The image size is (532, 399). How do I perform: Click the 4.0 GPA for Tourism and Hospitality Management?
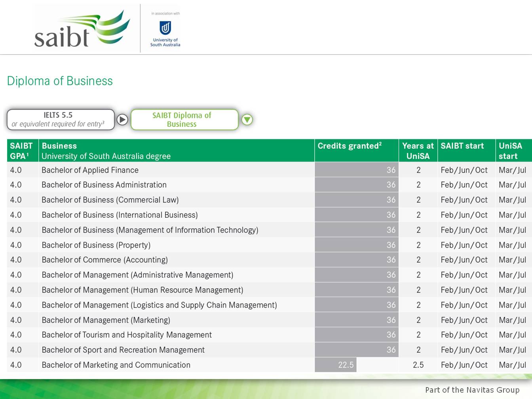tap(16, 335)
